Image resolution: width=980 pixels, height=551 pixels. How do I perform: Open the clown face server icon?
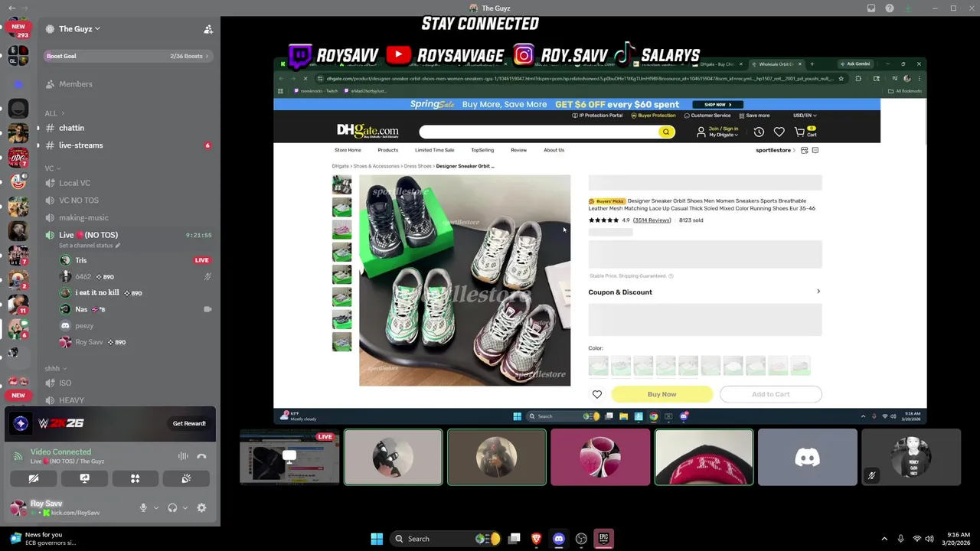pyautogui.click(x=18, y=182)
